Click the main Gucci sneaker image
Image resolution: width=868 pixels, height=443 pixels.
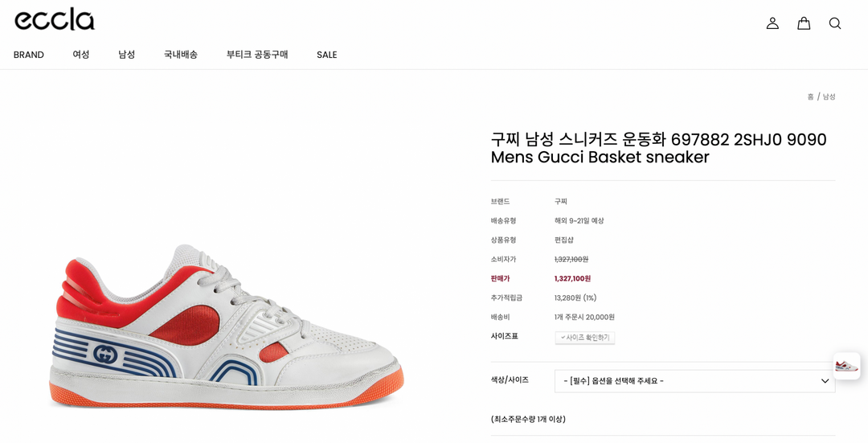pyautogui.click(x=226, y=326)
